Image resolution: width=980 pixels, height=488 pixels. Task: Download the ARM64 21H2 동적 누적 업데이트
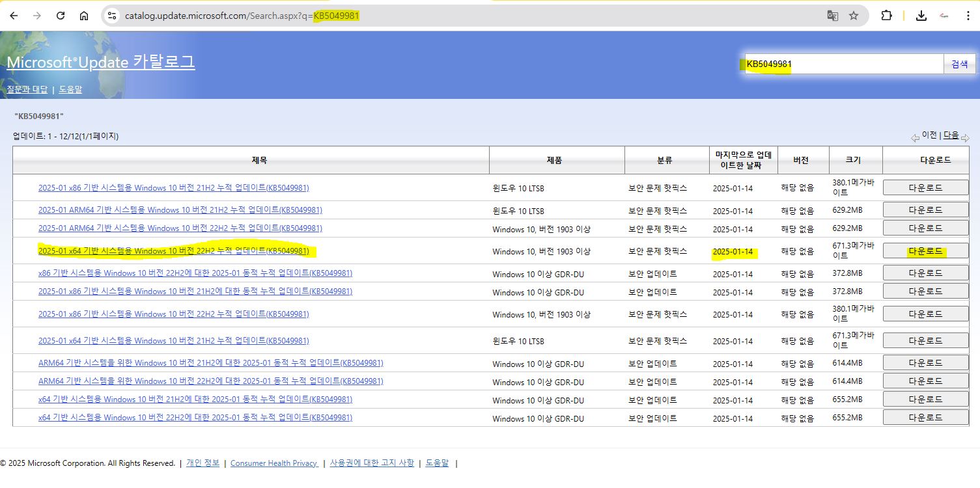tap(925, 362)
